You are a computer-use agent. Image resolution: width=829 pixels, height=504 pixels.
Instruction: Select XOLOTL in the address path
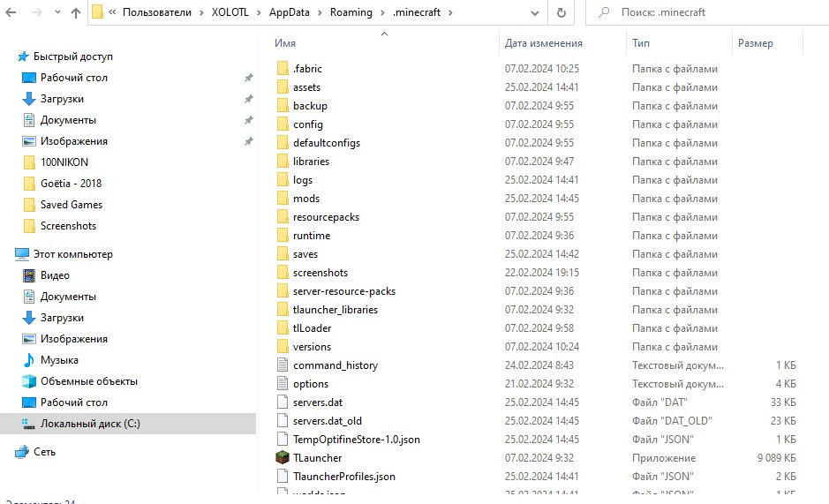tap(230, 12)
